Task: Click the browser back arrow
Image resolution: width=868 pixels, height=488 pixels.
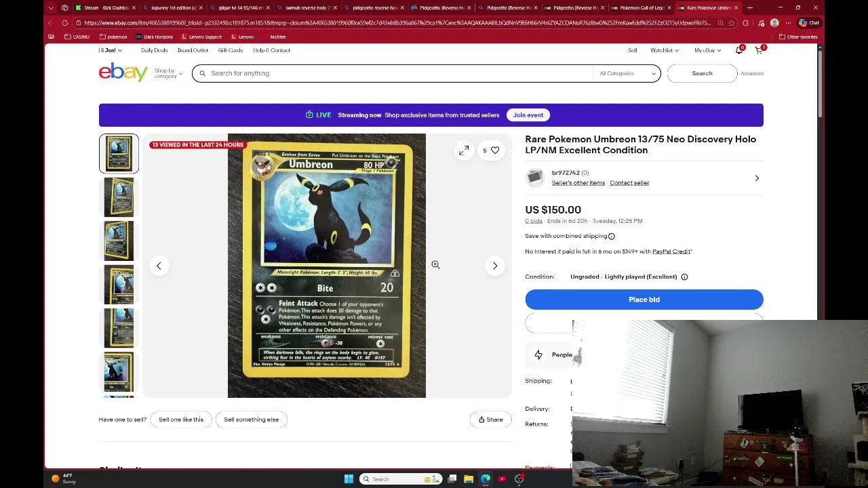Action: (x=51, y=22)
